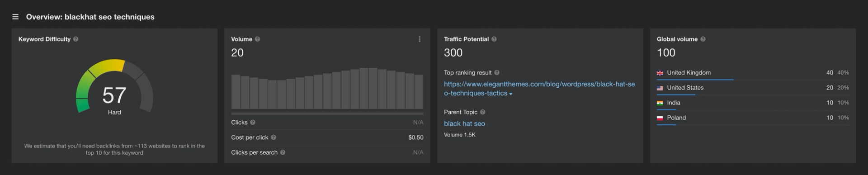Click the Poland flag icon

[x=660, y=118]
